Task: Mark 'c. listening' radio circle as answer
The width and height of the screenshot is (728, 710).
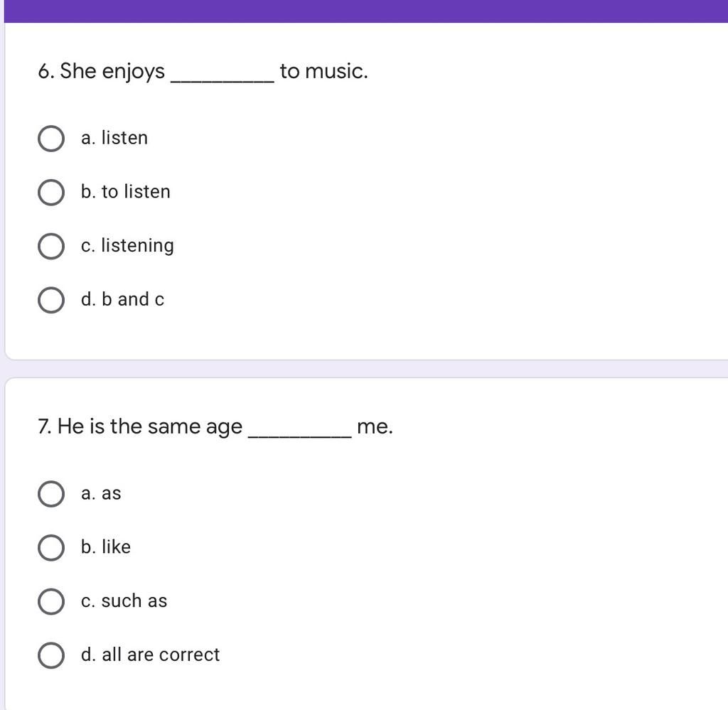Action: (51, 246)
